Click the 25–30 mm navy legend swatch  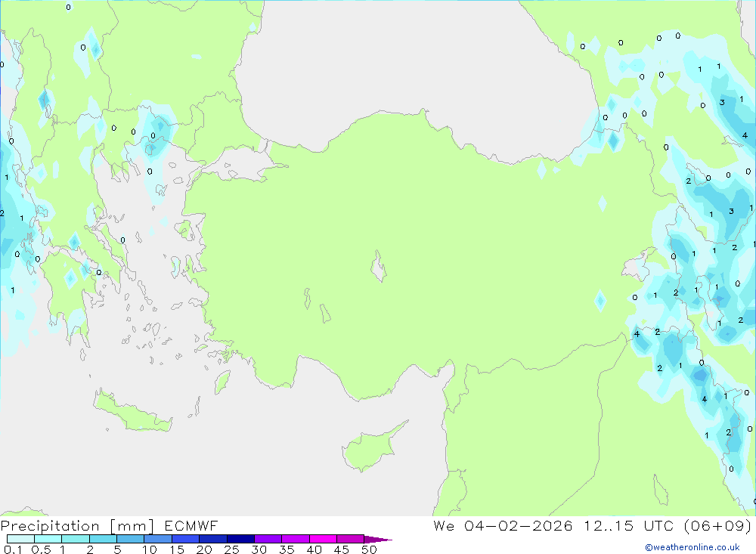(240, 539)
